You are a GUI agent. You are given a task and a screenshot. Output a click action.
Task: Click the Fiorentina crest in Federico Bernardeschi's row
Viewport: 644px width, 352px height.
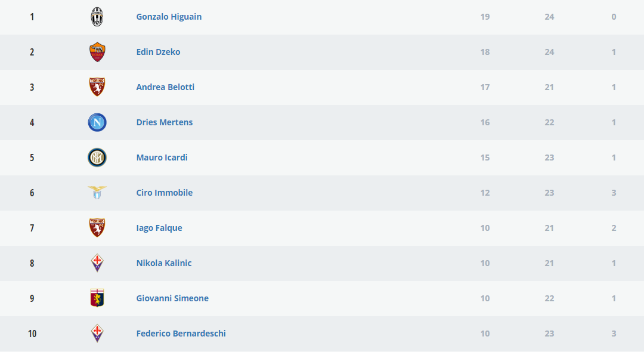point(97,334)
